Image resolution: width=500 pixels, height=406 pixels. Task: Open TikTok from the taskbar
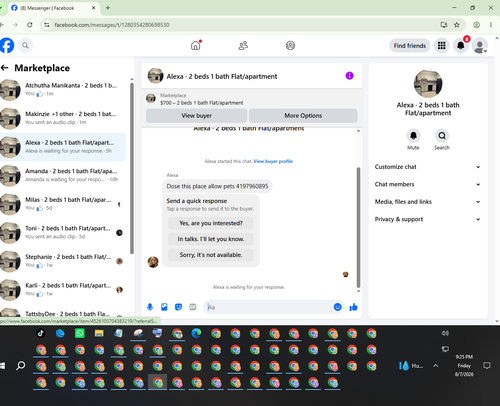pyautogui.click(x=41, y=333)
